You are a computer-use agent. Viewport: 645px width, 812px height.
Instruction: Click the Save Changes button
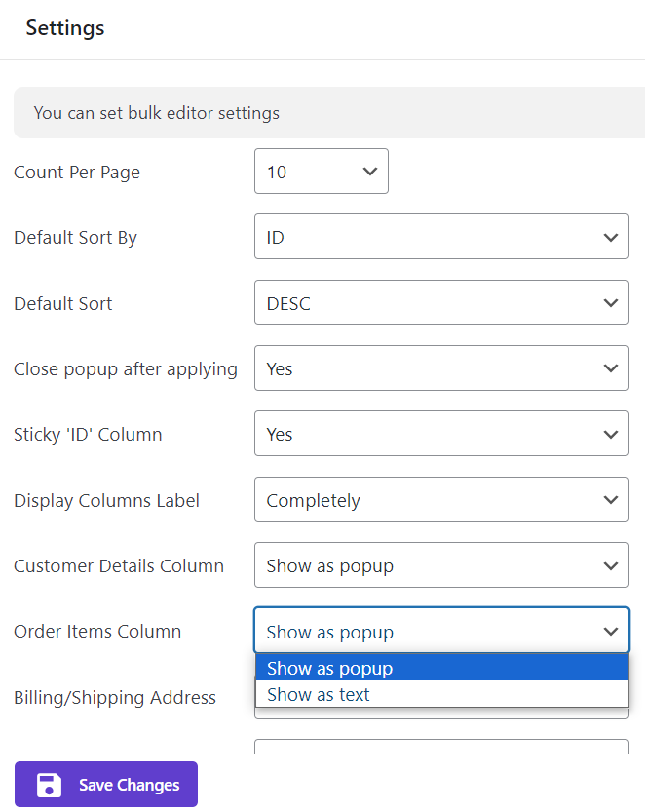(x=106, y=784)
